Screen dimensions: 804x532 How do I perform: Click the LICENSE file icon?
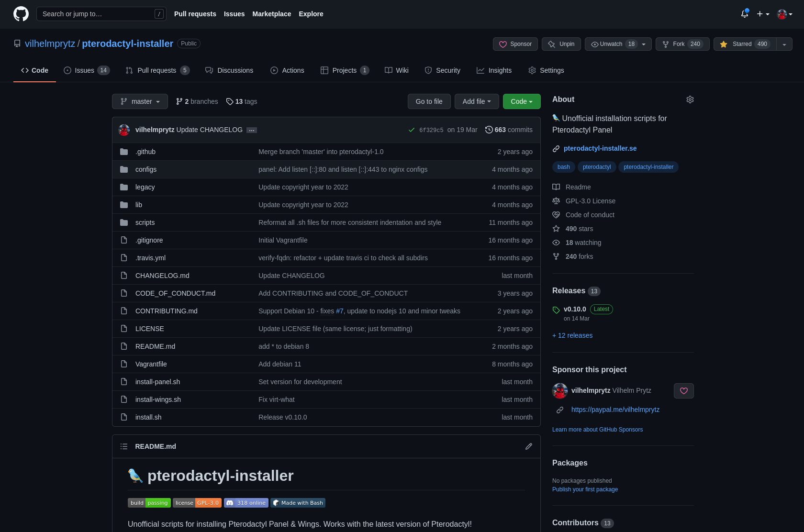click(124, 329)
